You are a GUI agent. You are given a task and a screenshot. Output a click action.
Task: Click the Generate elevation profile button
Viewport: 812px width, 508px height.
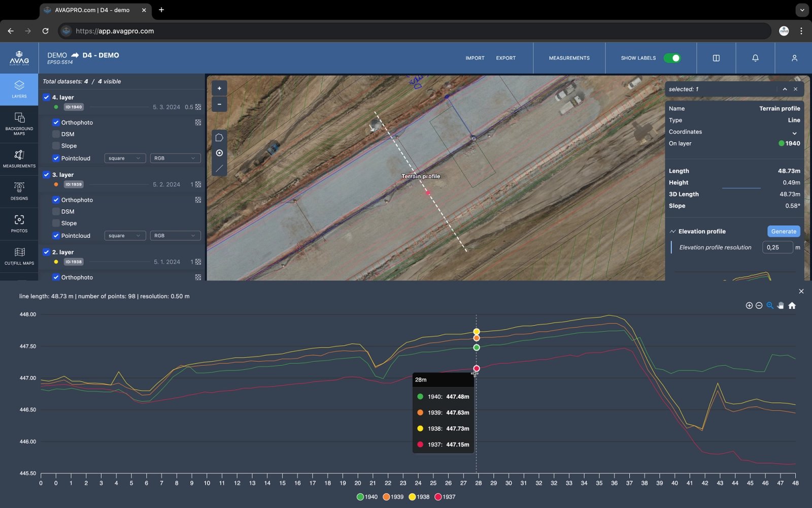pyautogui.click(x=784, y=231)
